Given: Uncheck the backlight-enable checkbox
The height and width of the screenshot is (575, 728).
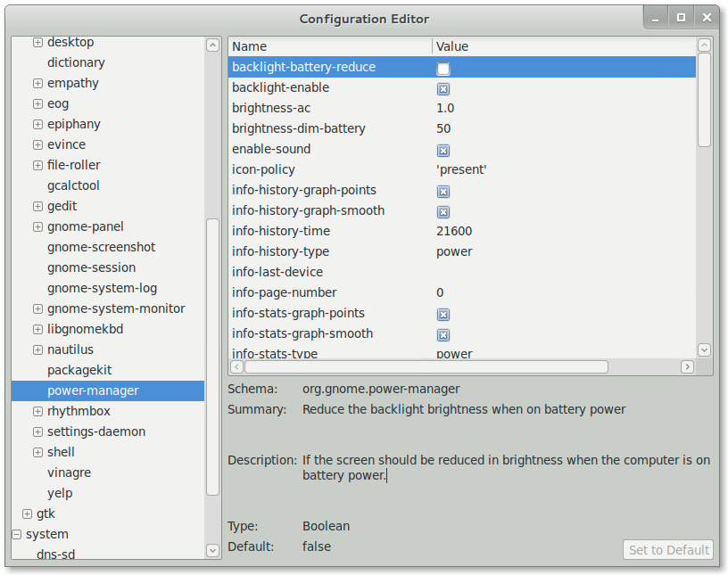Looking at the screenshot, I should point(443,88).
